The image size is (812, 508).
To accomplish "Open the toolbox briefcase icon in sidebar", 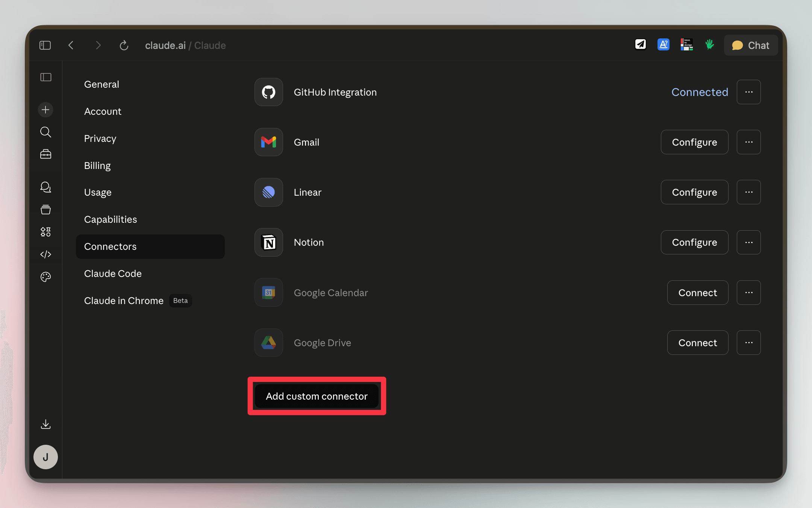I will point(45,154).
